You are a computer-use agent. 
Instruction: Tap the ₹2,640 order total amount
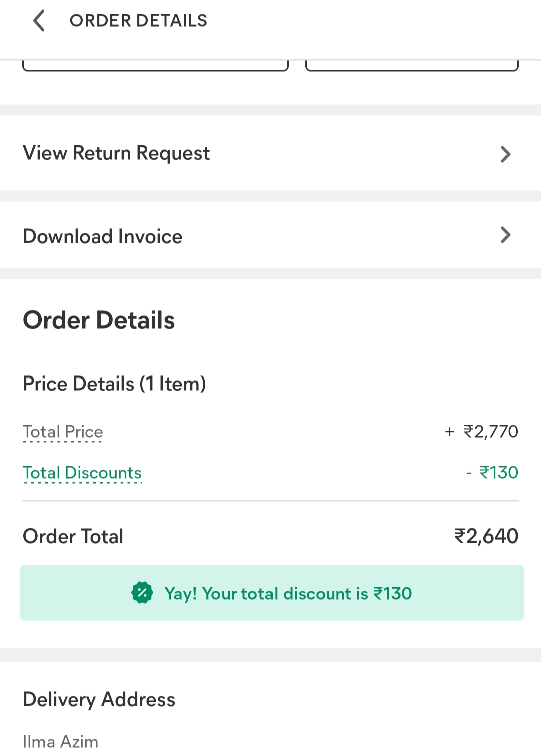tap(486, 536)
